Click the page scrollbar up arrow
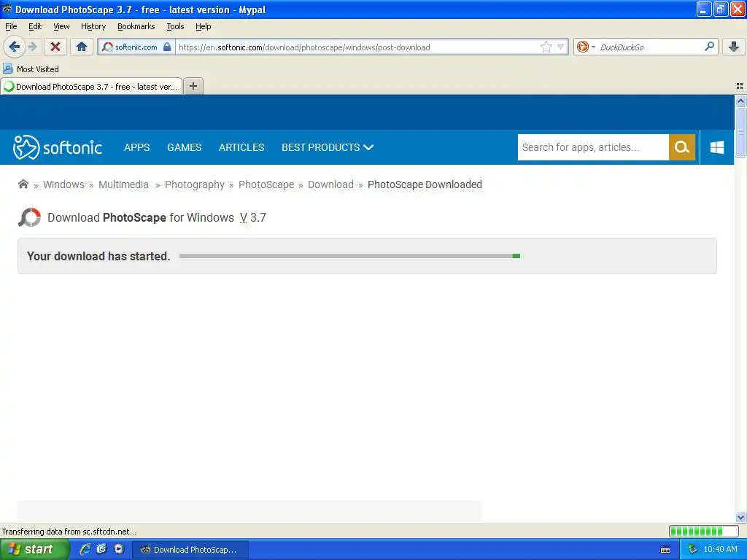This screenshot has height=560, width=747. point(740,101)
